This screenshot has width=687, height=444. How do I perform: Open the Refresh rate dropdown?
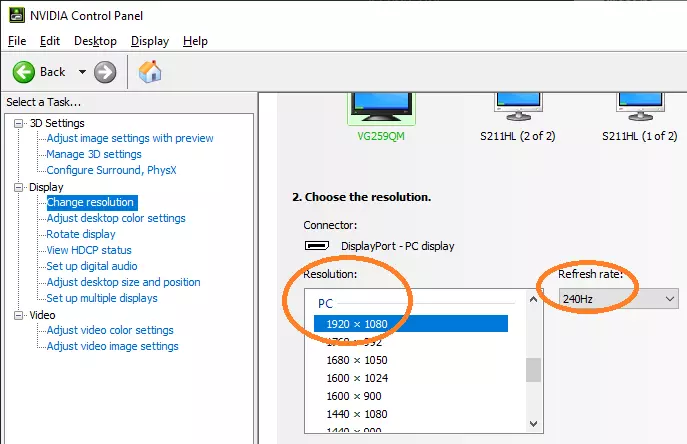coord(618,299)
